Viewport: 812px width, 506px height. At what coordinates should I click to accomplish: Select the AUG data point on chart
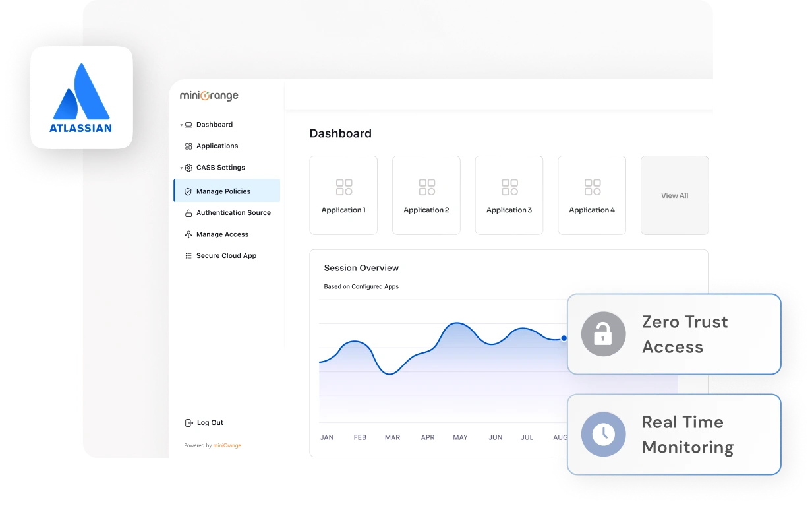click(564, 338)
